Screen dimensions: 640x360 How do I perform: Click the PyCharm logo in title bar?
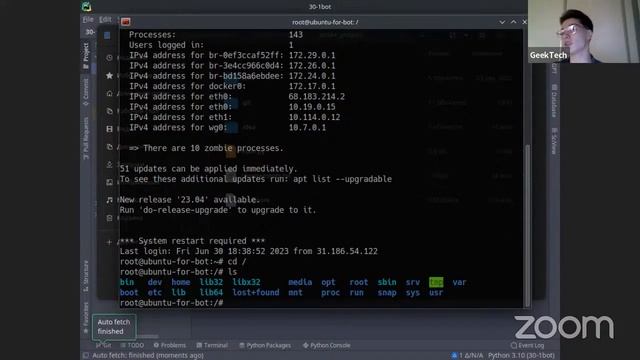click(87, 7)
